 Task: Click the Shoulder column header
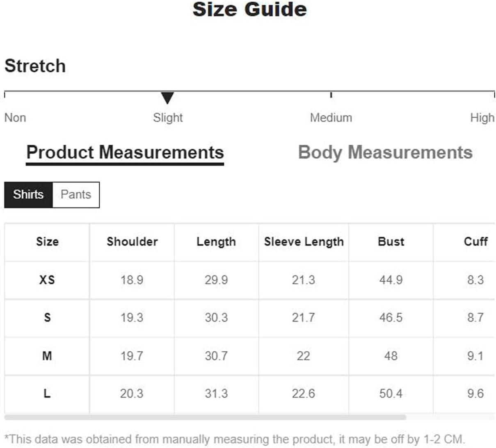click(x=132, y=242)
